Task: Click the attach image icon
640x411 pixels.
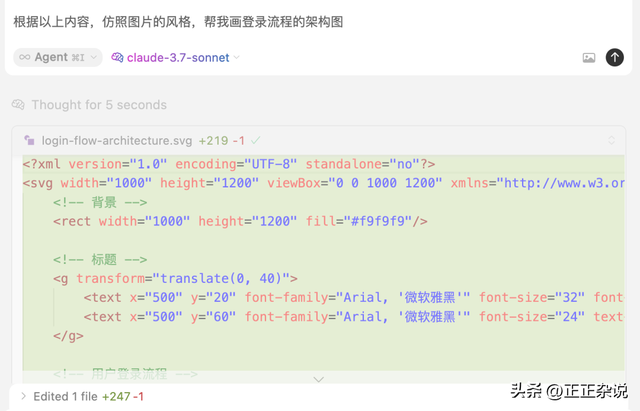Action: click(x=589, y=58)
